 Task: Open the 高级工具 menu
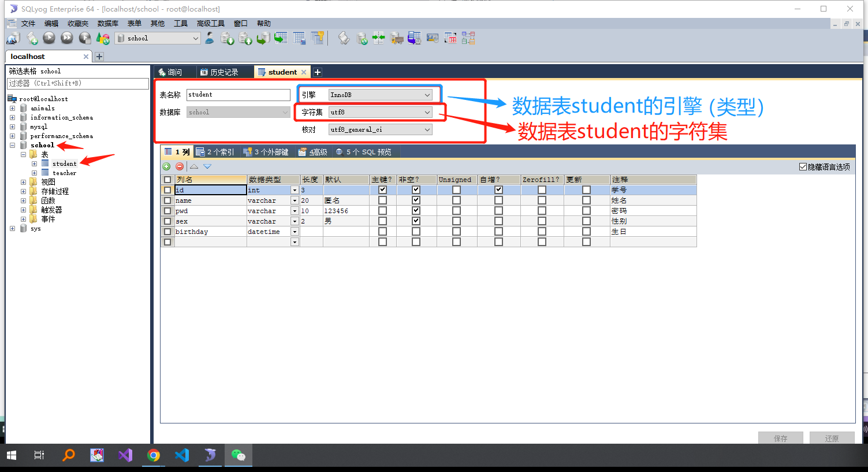(x=211, y=24)
